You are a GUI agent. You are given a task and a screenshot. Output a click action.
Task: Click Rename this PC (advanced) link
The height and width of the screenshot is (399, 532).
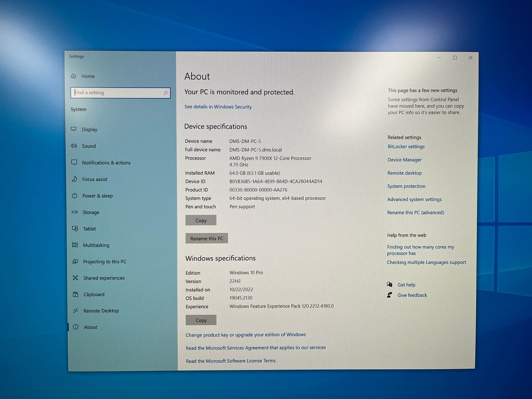(416, 212)
